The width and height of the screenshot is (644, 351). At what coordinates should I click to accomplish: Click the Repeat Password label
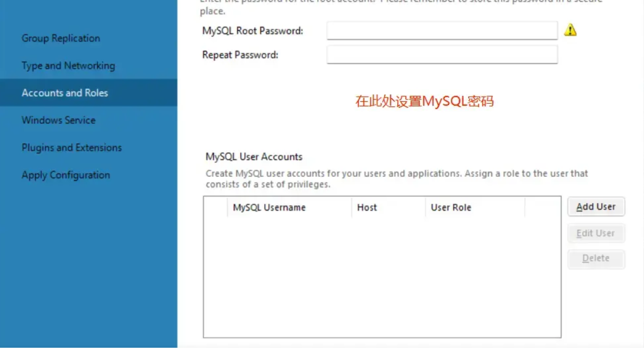[240, 55]
